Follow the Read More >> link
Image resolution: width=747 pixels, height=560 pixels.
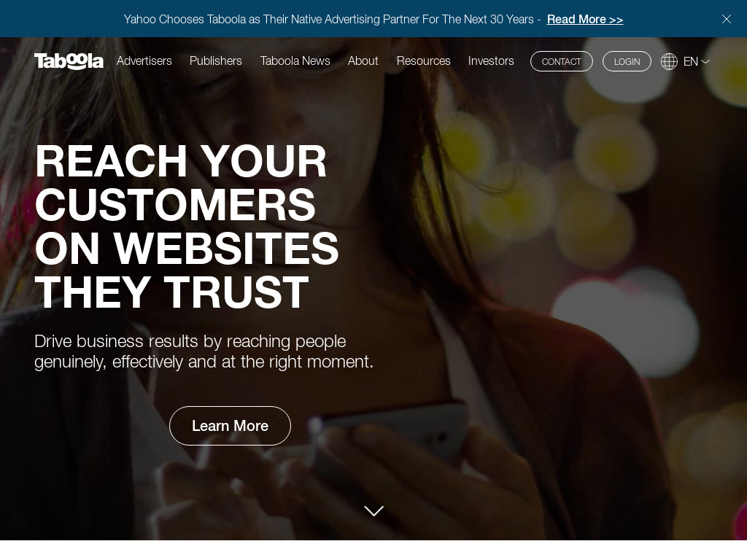[x=585, y=19]
